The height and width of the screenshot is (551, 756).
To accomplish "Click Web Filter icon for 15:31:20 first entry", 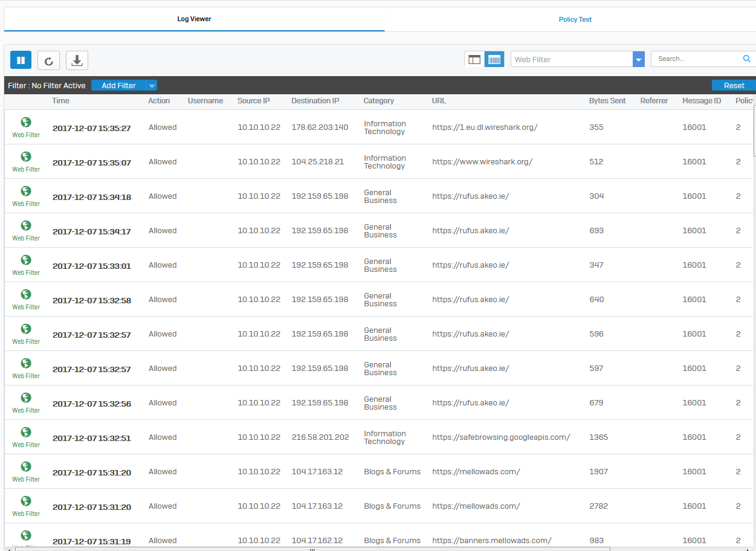I will click(x=26, y=466).
